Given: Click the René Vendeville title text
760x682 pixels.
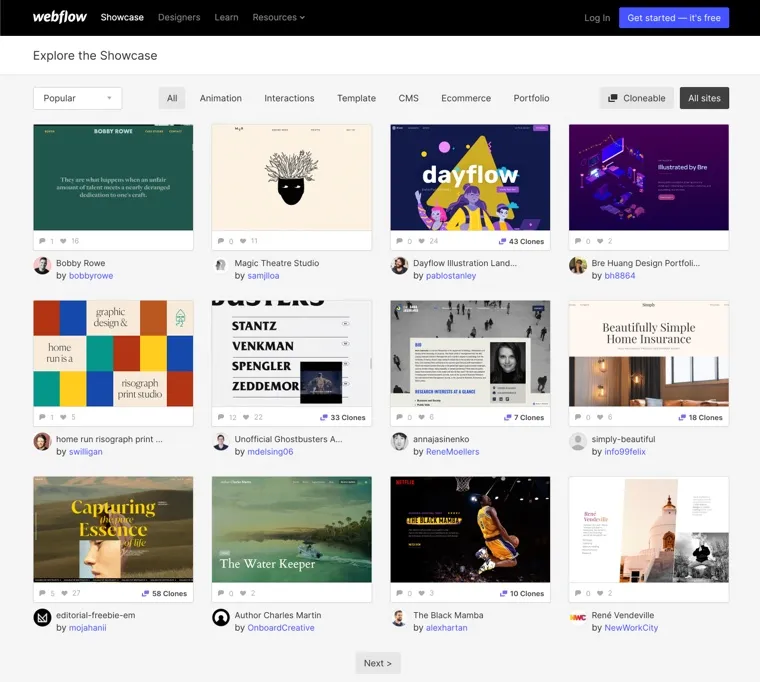Looking at the screenshot, I should click(x=622, y=615).
